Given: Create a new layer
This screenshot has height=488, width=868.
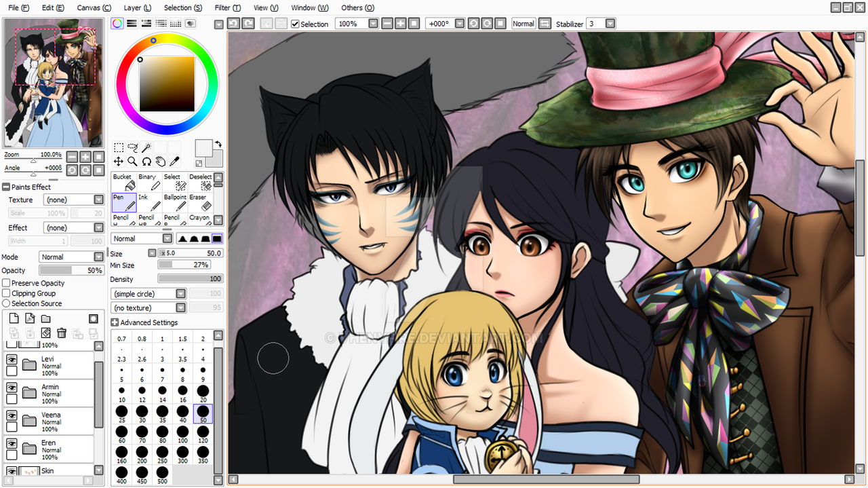Looking at the screenshot, I should (14, 318).
